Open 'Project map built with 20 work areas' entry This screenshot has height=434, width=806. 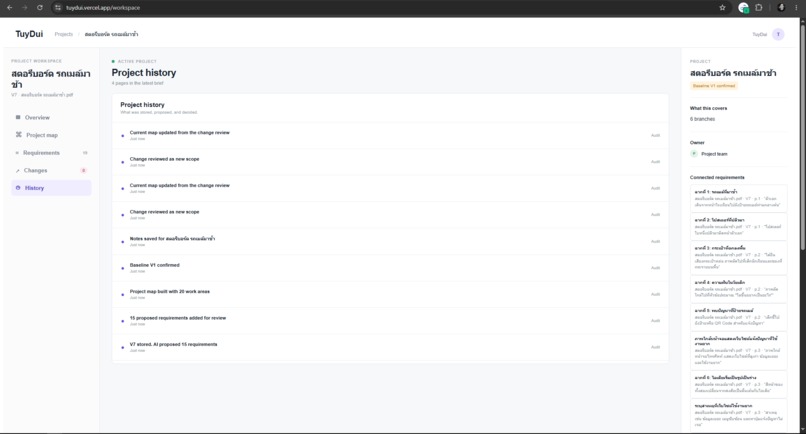[390, 294]
